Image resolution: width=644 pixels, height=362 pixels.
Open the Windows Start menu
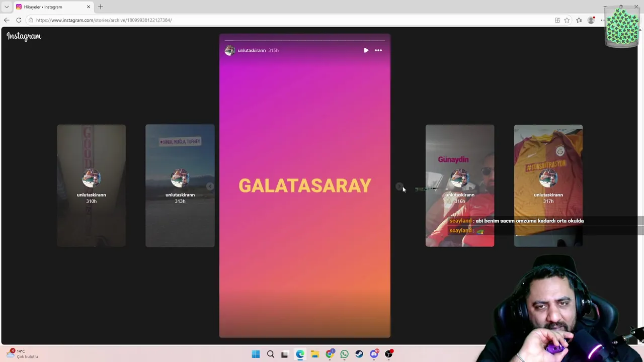(256, 354)
